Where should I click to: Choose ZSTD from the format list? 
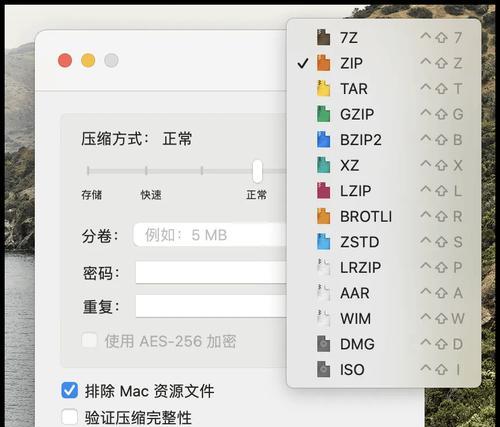384,242
